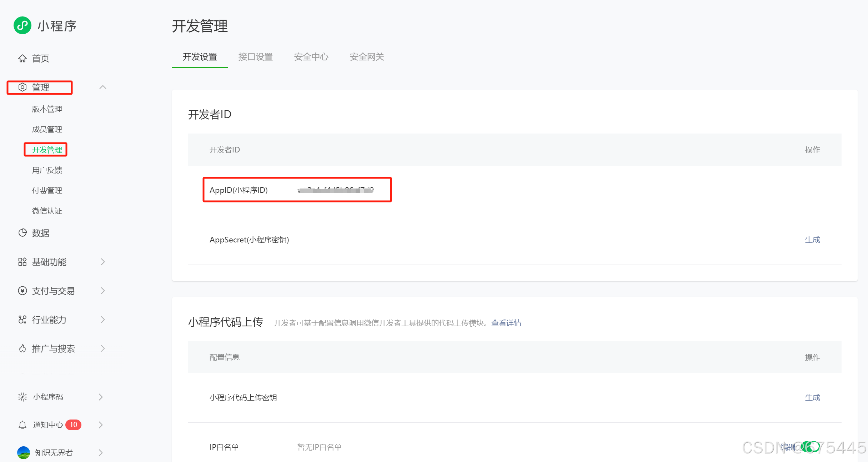Click the 知识无界者 account avatar
Image resolution: width=868 pixels, height=462 pixels.
coord(24,452)
